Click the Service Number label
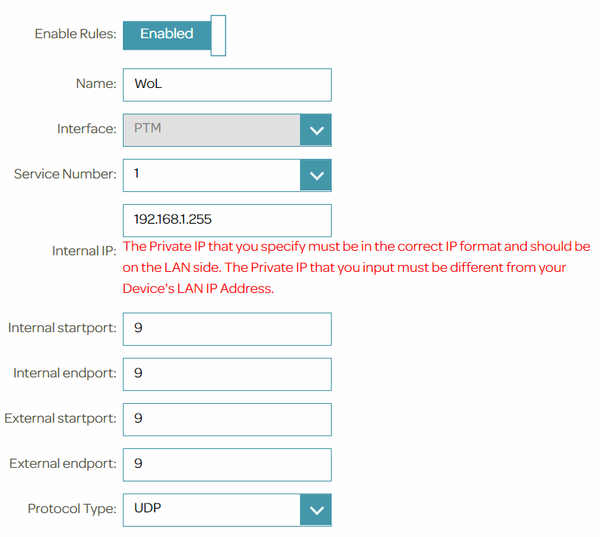Screen dimensions: 600x537 pyautogui.click(x=65, y=174)
